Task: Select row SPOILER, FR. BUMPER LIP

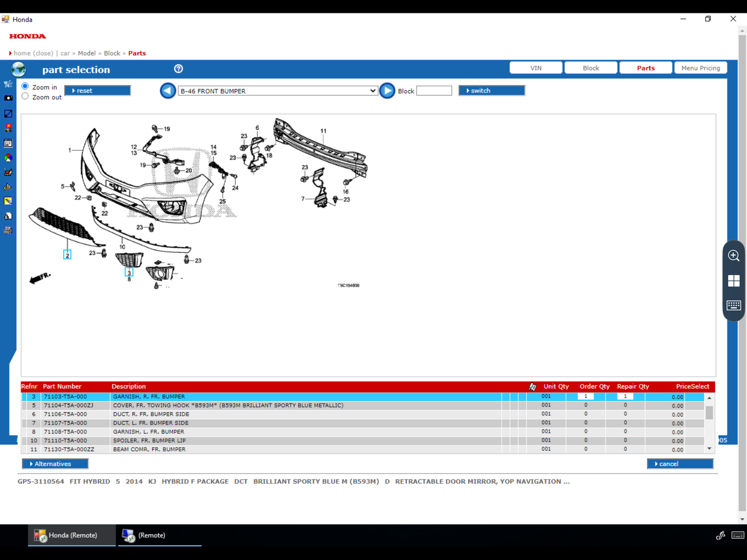Action: [x=363, y=441]
